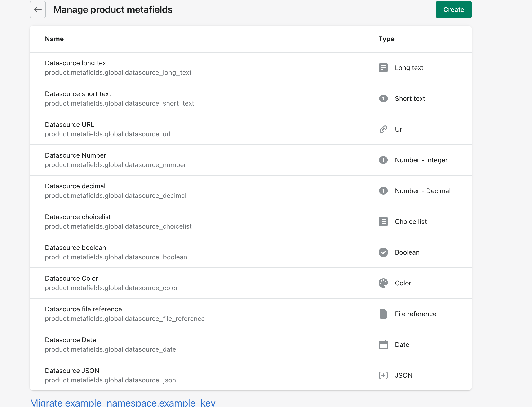Open the Datasource decimal metafield entry
This screenshot has height=407, width=532.
[x=75, y=186]
